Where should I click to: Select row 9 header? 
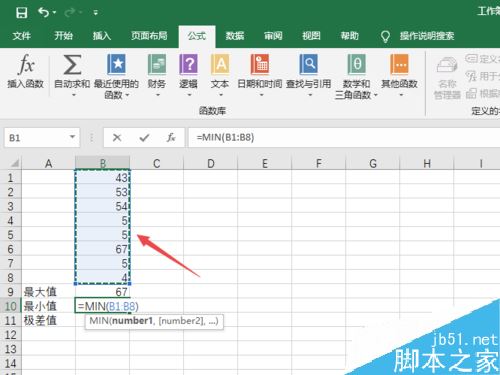(x=10, y=292)
